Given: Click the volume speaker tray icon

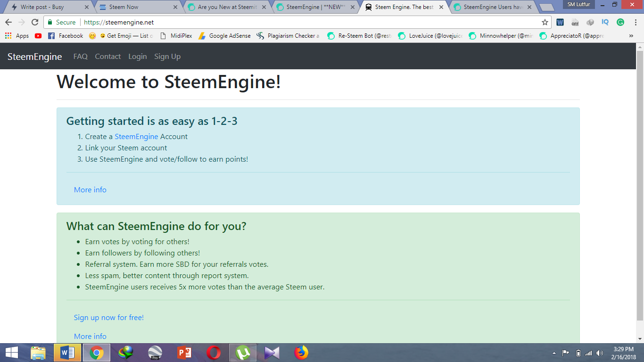Looking at the screenshot, I should 600,353.
